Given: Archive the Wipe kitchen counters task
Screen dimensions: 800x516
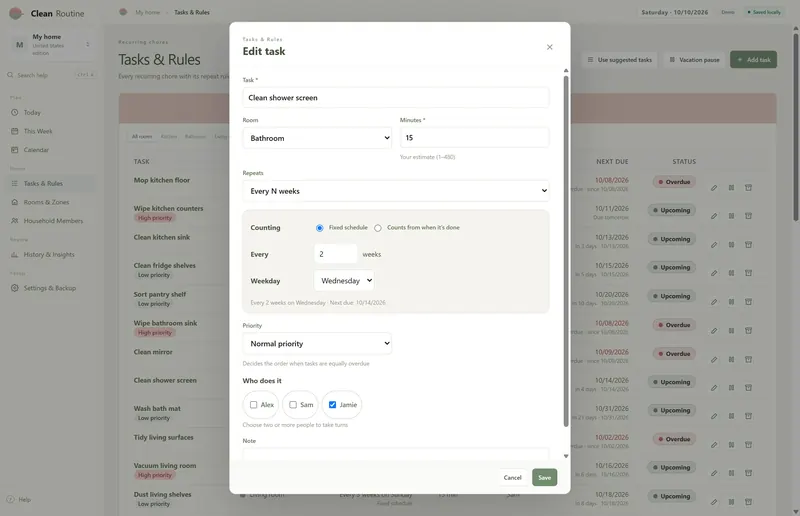Looking at the screenshot, I should 748,216.
